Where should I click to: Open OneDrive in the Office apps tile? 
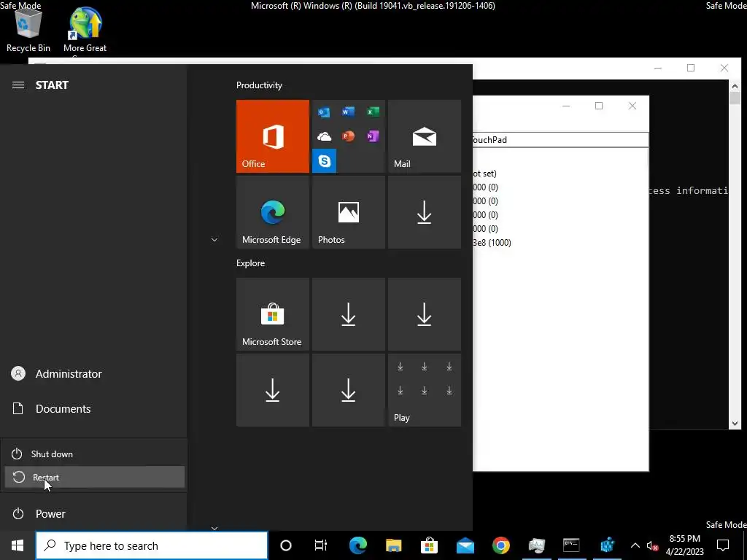point(325,136)
